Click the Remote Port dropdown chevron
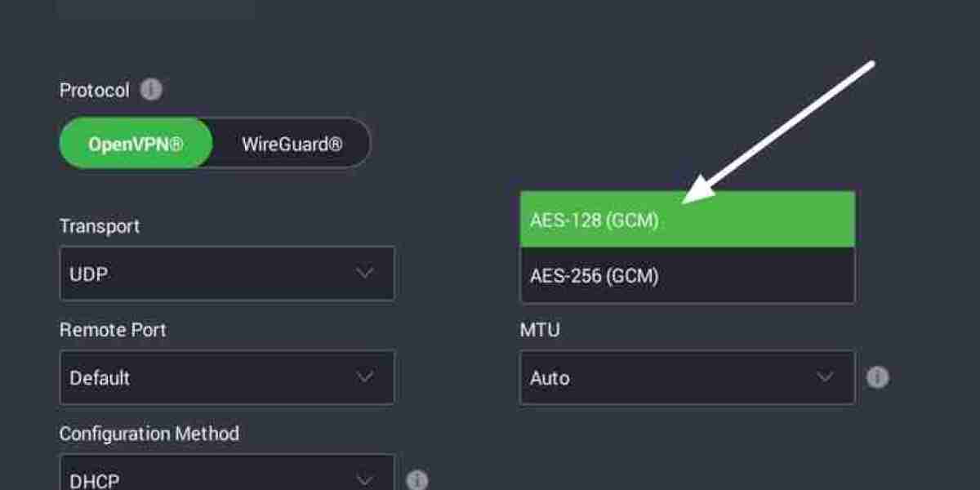Screen dimensions: 980x490 coord(366,377)
